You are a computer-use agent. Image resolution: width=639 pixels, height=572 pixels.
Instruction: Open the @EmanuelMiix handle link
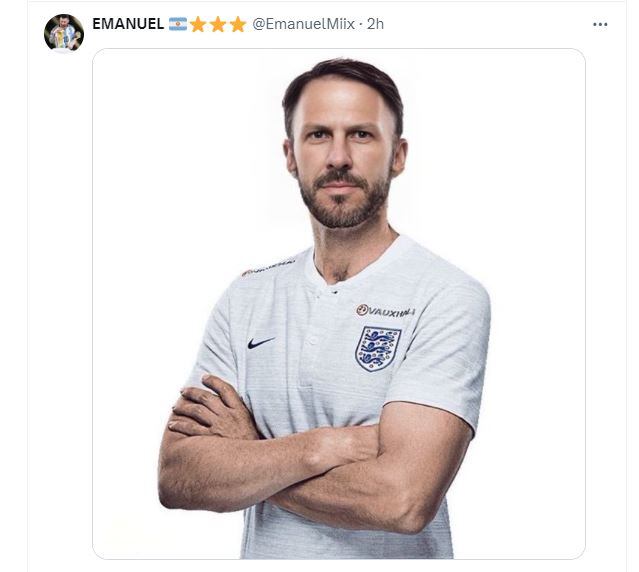click(x=304, y=24)
